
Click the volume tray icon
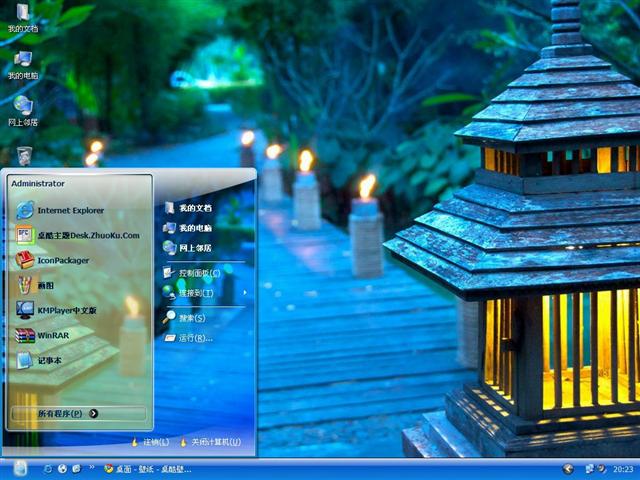tap(601, 469)
